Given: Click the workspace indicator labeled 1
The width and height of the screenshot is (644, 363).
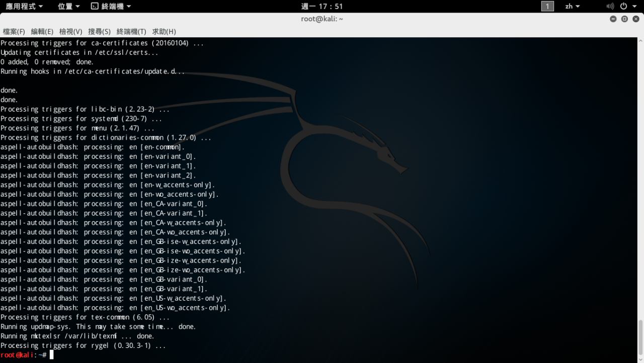Looking at the screenshot, I should [x=547, y=6].
